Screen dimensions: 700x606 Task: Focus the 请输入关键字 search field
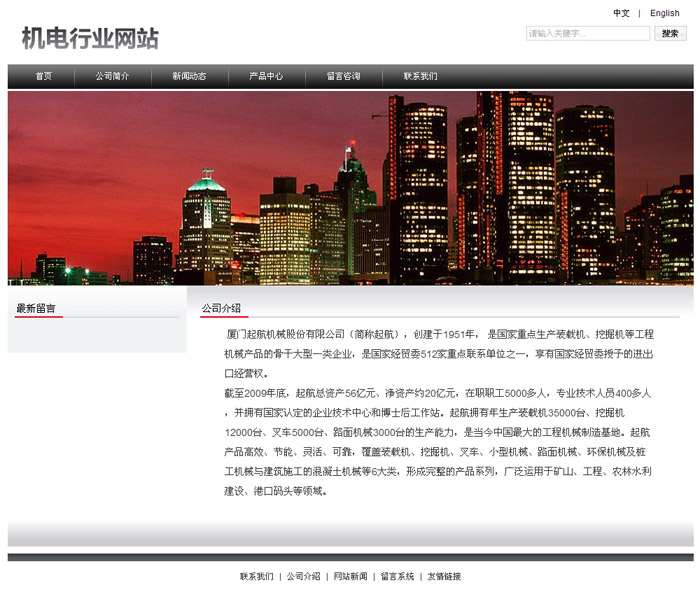point(588,33)
